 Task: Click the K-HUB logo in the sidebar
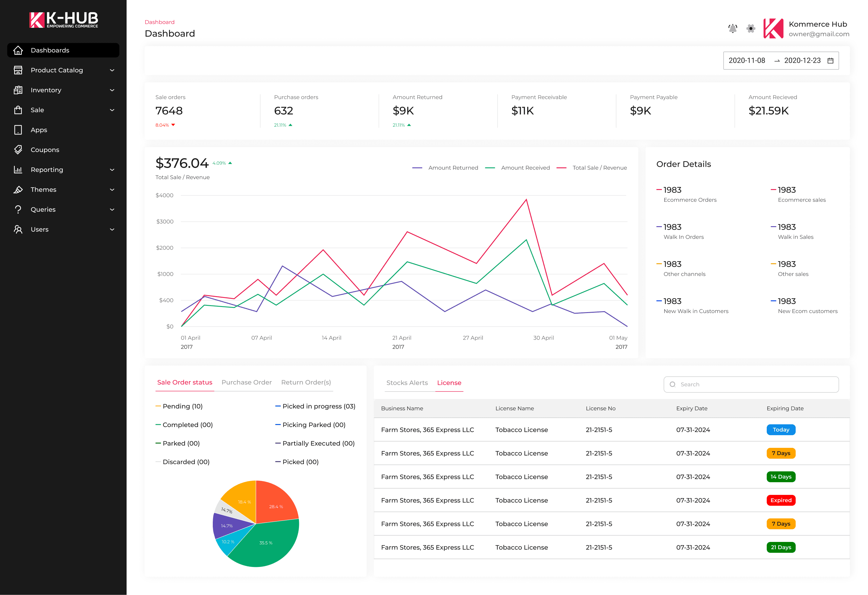[x=64, y=20]
